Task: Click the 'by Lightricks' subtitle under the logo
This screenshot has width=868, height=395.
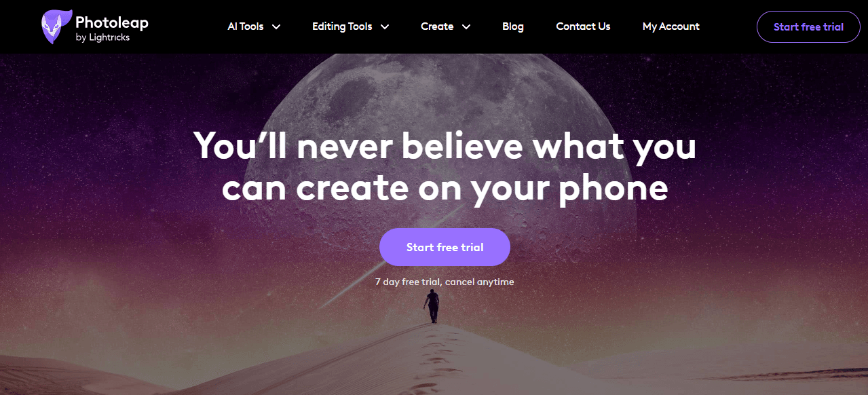Action: pyautogui.click(x=102, y=38)
